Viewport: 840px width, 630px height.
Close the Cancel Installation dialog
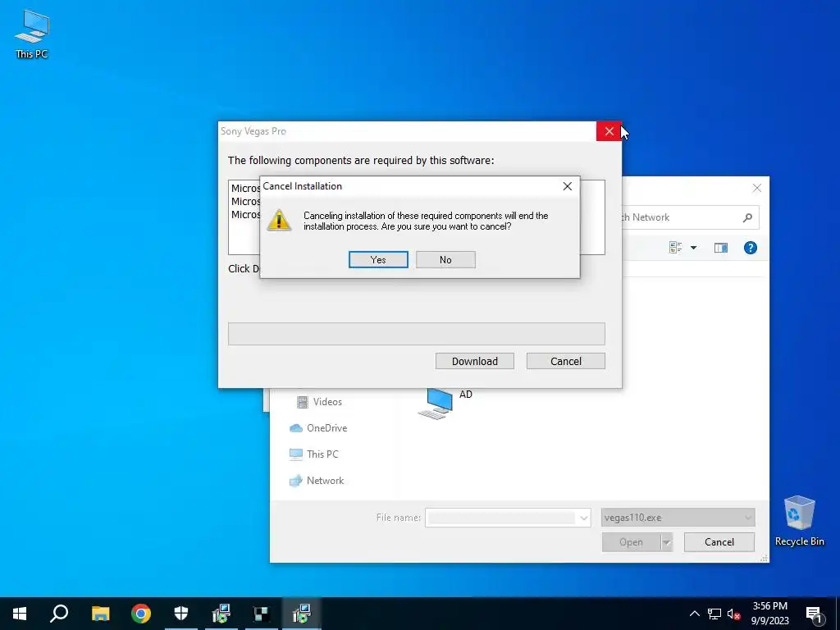tap(568, 186)
